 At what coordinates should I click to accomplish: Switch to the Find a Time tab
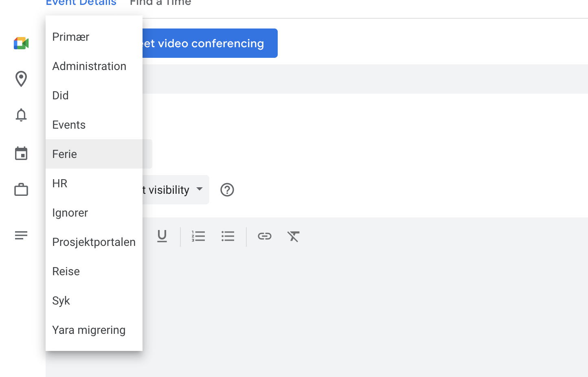click(x=160, y=3)
